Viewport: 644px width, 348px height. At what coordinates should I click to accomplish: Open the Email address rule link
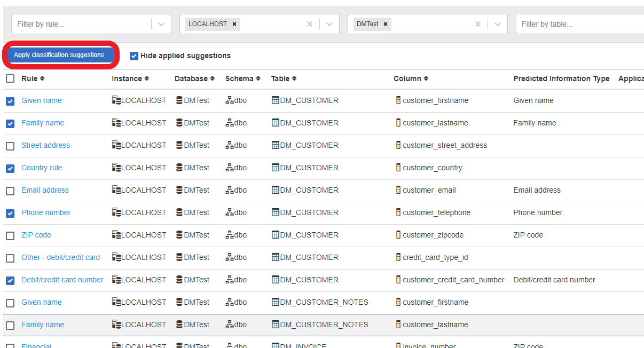[x=45, y=190]
